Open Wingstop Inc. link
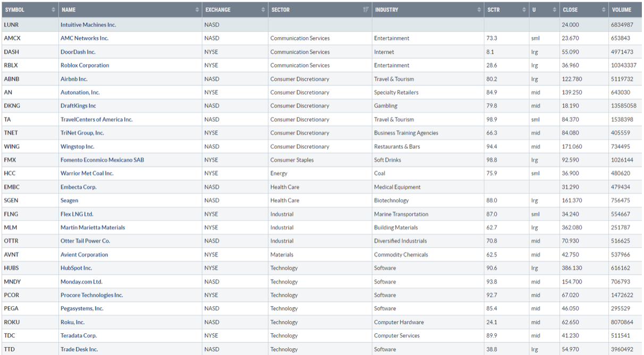Image resolution: width=644 pixels, height=355 pixels. (78, 147)
